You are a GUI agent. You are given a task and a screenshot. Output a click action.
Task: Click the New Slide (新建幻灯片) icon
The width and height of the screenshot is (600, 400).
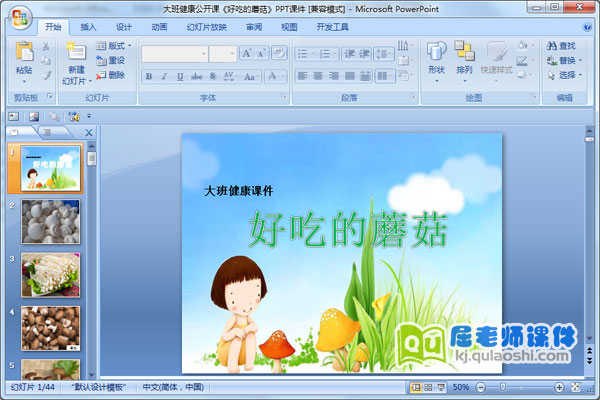(x=76, y=51)
